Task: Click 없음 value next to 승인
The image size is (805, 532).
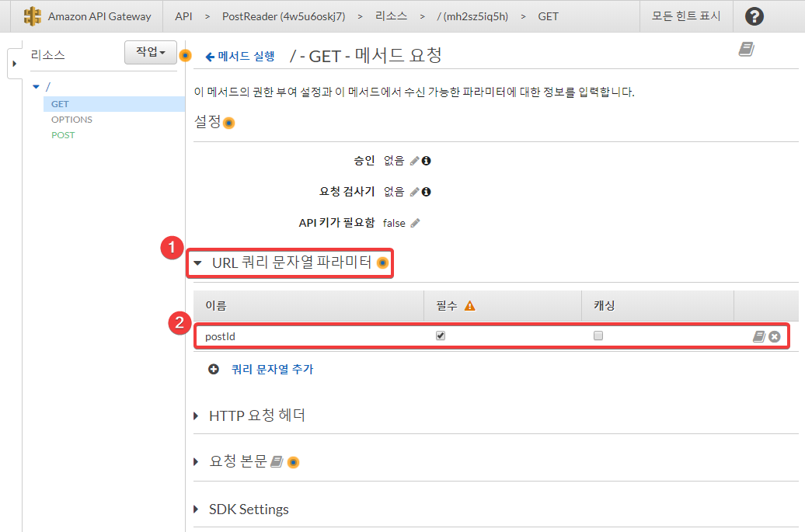Action: [394, 161]
